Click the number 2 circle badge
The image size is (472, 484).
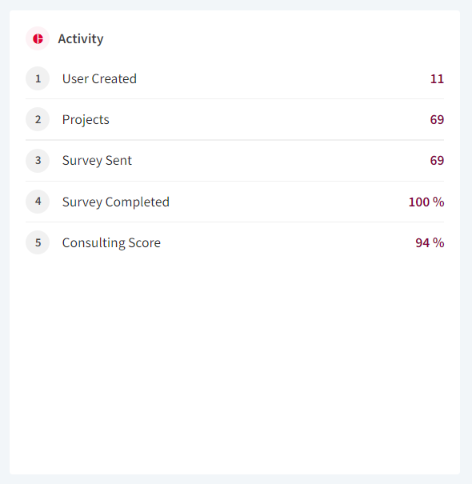pyautogui.click(x=38, y=119)
